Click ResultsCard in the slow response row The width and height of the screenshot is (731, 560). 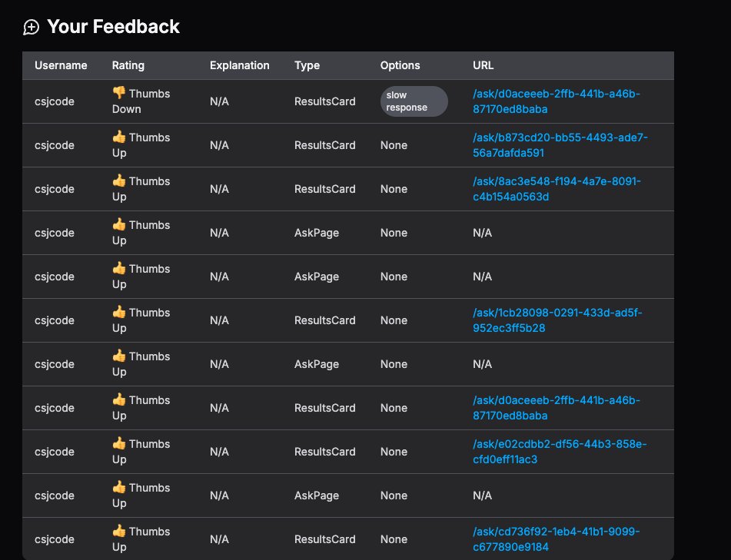click(324, 101)
